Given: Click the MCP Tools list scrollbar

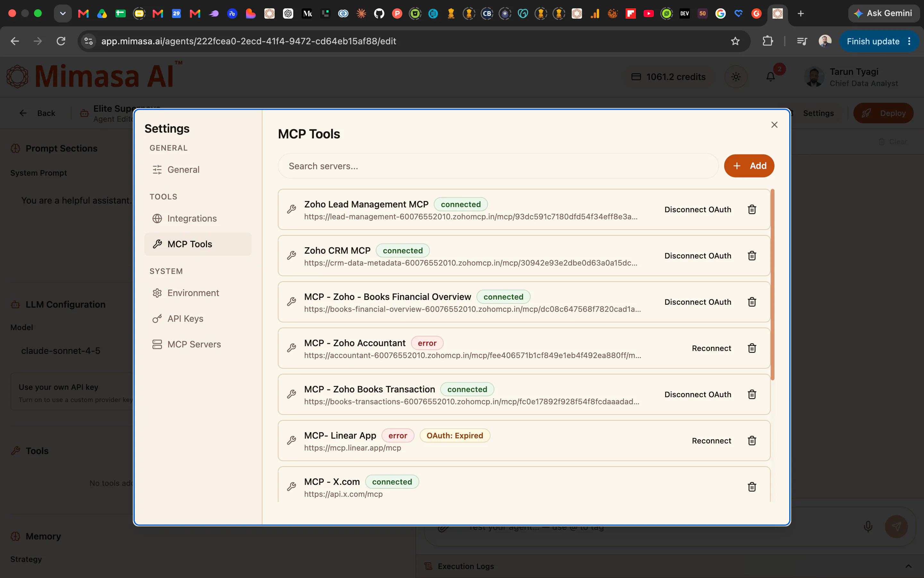Looking at the screenshot, I should (773, 285).
